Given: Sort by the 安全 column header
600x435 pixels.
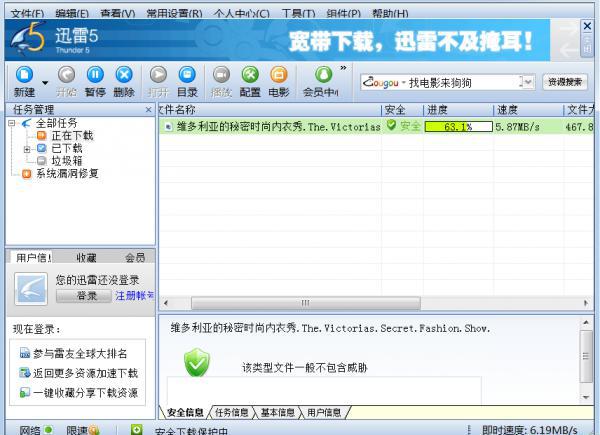Looking at the screenshot, I should tap(402, 110).
